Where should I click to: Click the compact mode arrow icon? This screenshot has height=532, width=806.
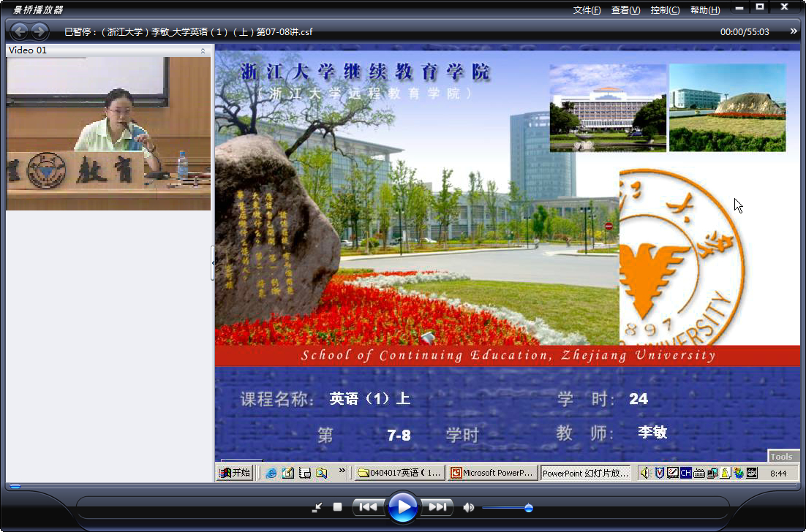317,507
